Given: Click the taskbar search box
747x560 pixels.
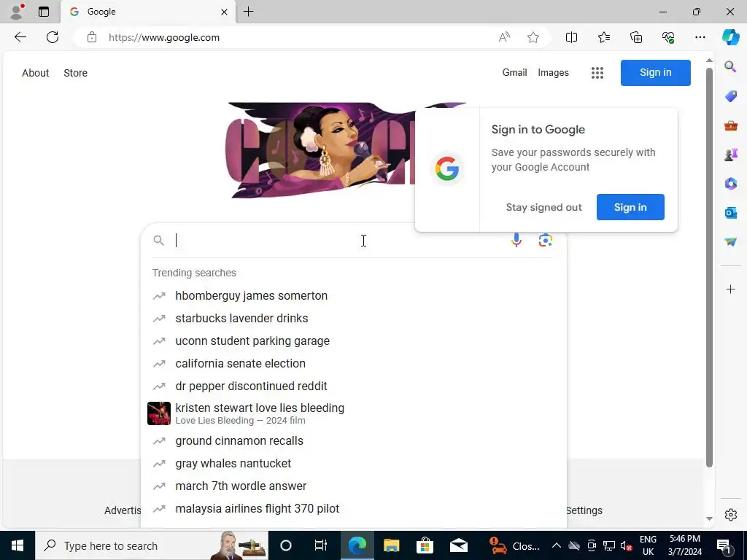Looking at the screenshot, I should pyautogui.click(x=152, y=545).
